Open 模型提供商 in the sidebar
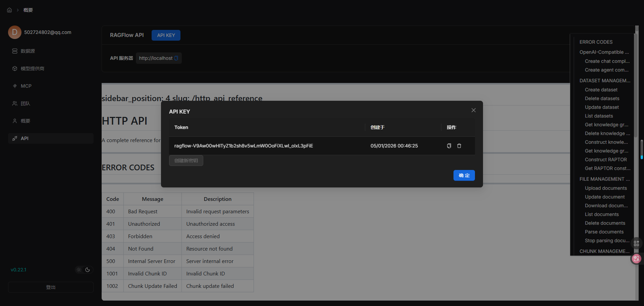Viewport: 644px width, 306px height. pos(32,69)
